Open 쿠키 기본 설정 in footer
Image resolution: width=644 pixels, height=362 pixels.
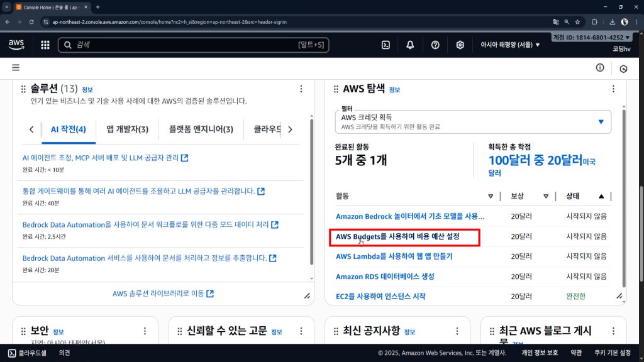click(613, 353)
